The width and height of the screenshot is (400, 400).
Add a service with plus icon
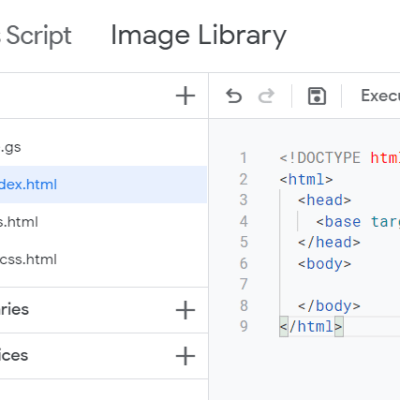(185, 356)
